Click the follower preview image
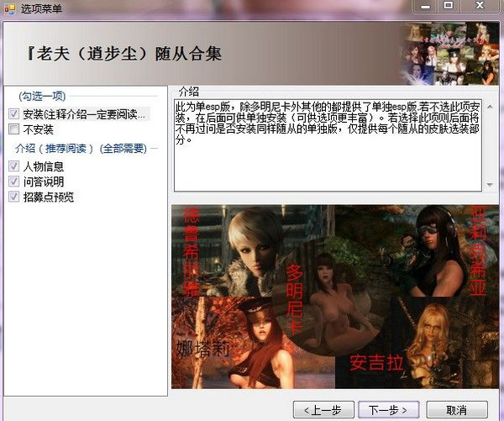The height and width of the screenshot is (421, 504). click(x=335, y=297)
